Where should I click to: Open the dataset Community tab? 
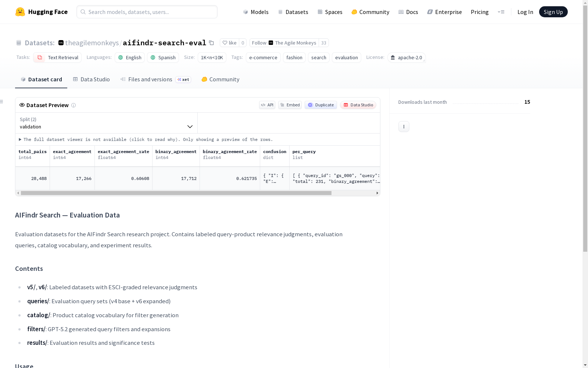click(x=220, y=79)
